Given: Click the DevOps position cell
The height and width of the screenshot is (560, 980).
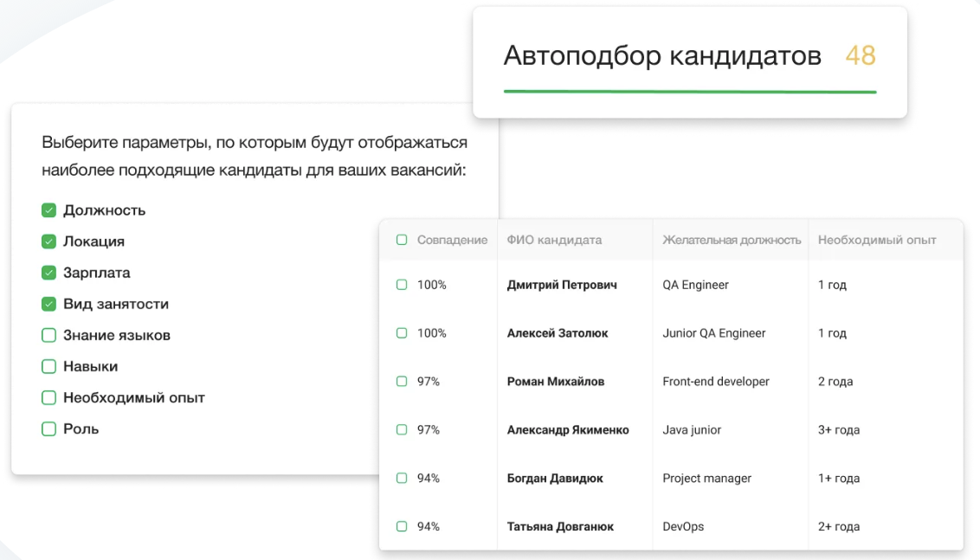Looking at the screenshot, I should click(683, 527).
